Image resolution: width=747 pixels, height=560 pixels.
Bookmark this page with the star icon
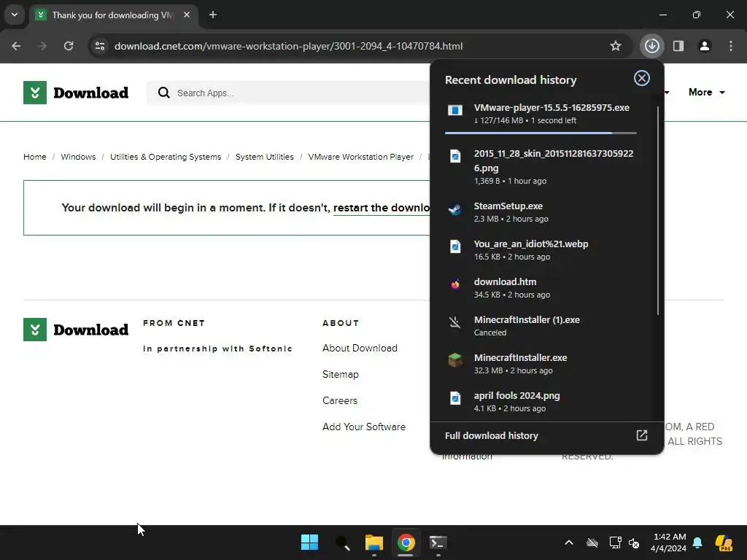616,46
